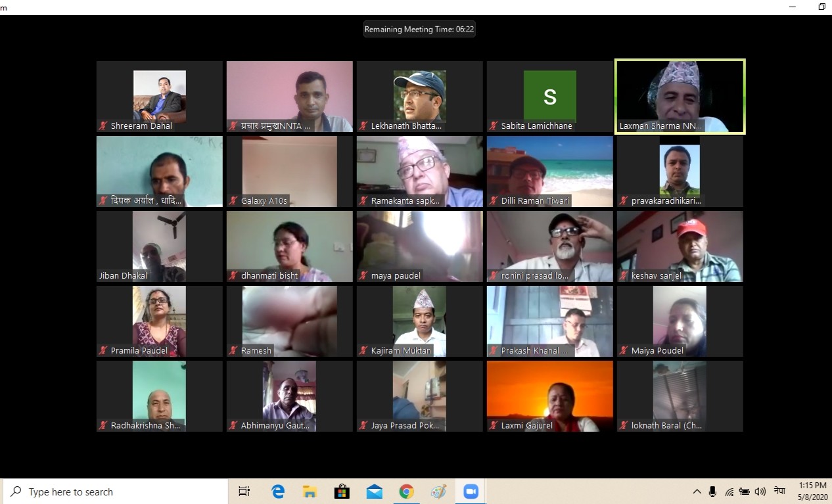Image resolution: width=832 pixels, height=504 pixels.
Task: Open the Wi-Fi network settings icon
Action: pyautogui.click(x=729, y=492)
